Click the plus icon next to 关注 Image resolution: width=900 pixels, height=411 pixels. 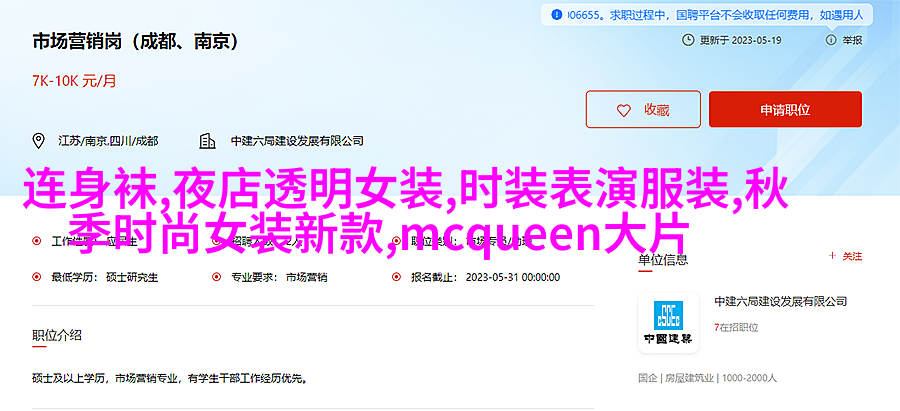[x=832, y=257]
